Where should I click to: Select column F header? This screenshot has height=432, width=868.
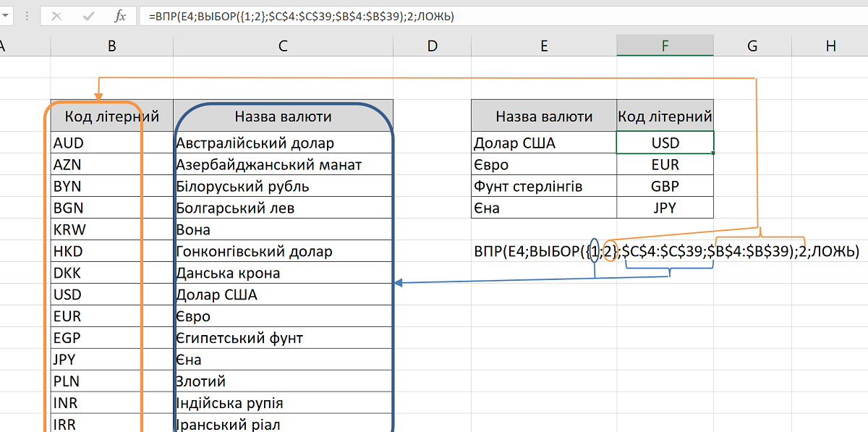point(665,46)
